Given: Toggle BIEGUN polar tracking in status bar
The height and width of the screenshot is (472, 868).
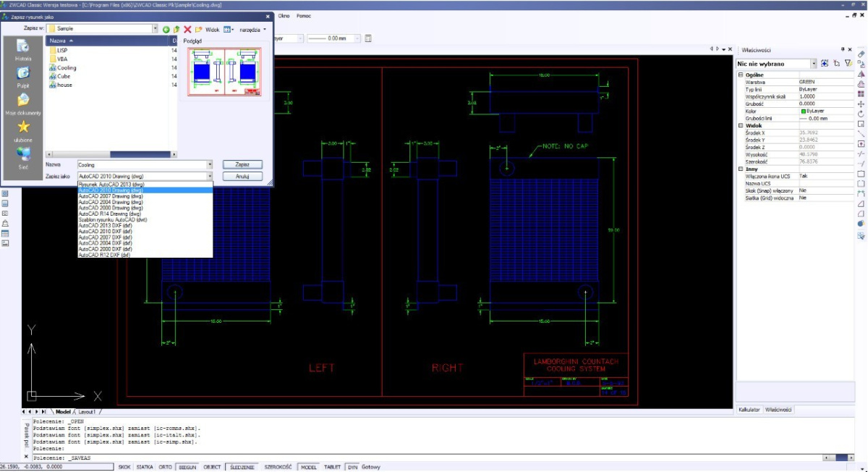Looking at the screenshot, I should [188, 467].
